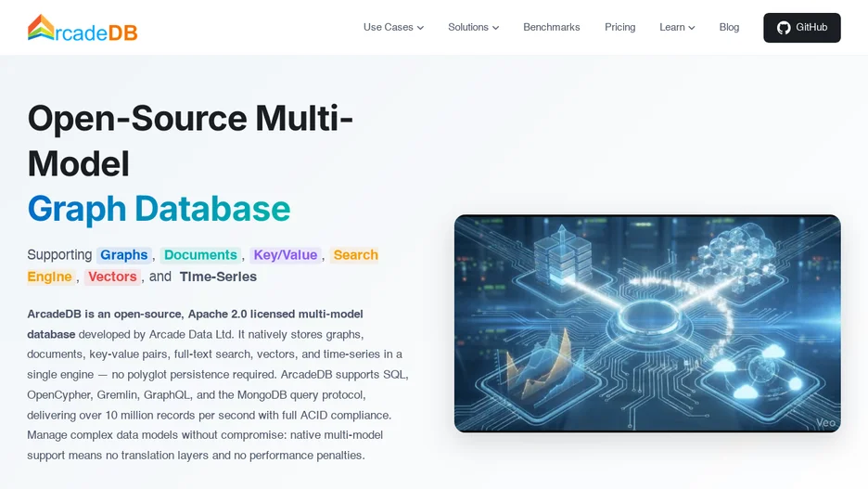
Task: Click "support means no translation layers" line
Action: (x=196, y=456)
